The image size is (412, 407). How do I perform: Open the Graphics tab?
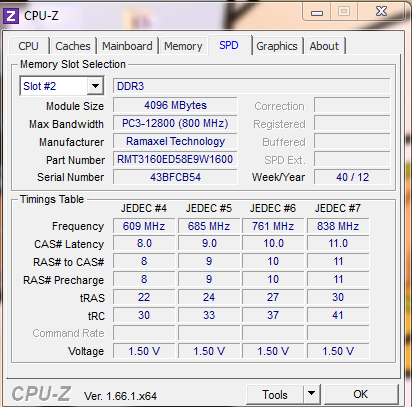277,46
